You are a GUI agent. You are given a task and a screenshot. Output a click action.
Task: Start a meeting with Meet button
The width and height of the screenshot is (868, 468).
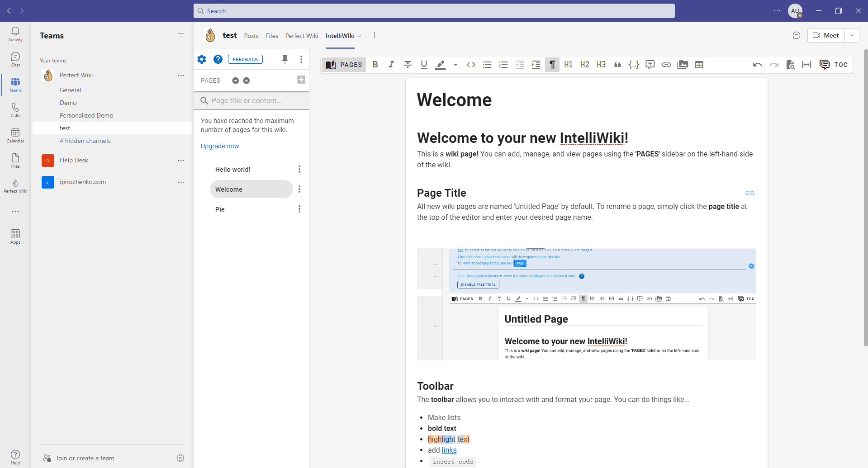point(826,35)
